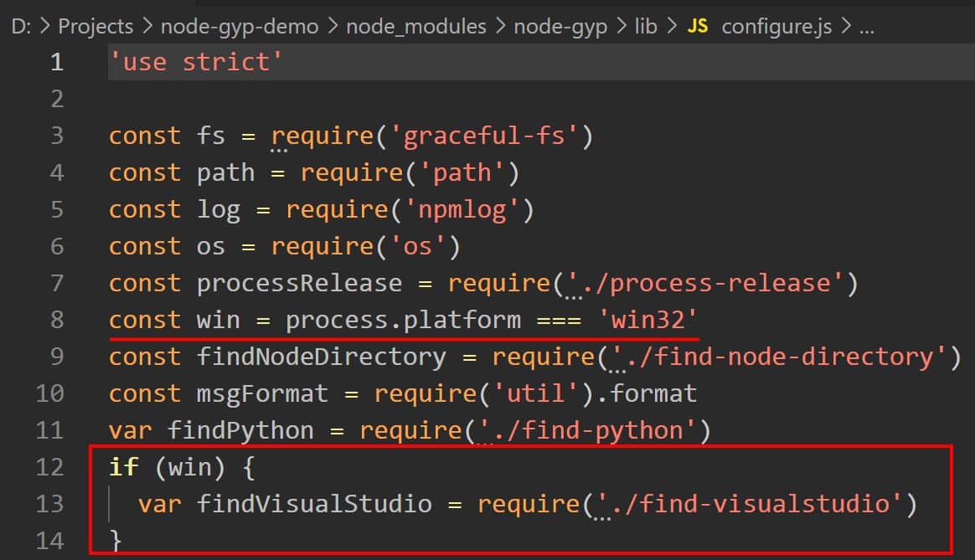The height and width of the screenshot is (560, 975).
Task: Select the node-gyp breadcrumb segment
Action: coord(560,27)
